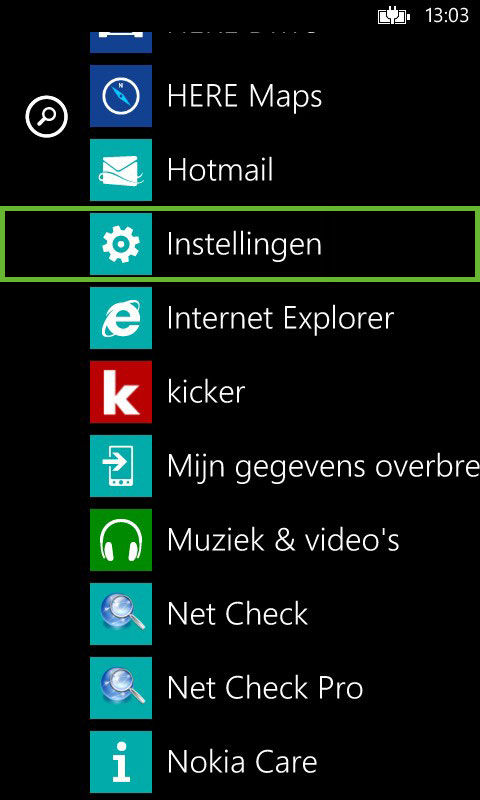
Task: Tap the partially visible tile at top
Action: click(x=121, y=42)
